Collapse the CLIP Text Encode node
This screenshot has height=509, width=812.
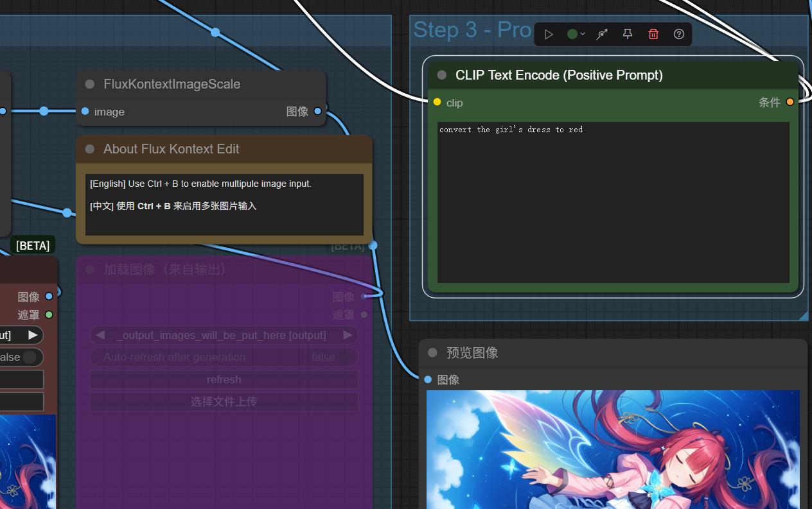(442, 75)
